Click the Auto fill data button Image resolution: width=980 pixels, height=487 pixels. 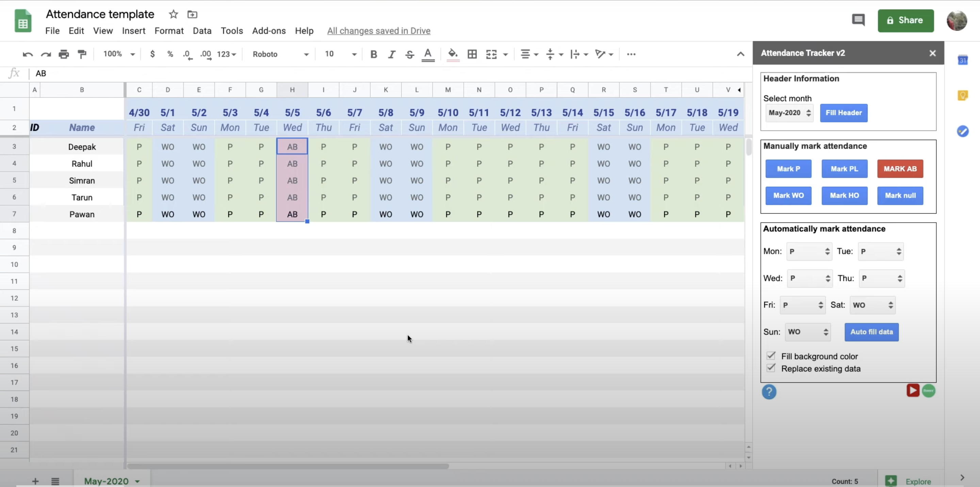click(871, 332)
